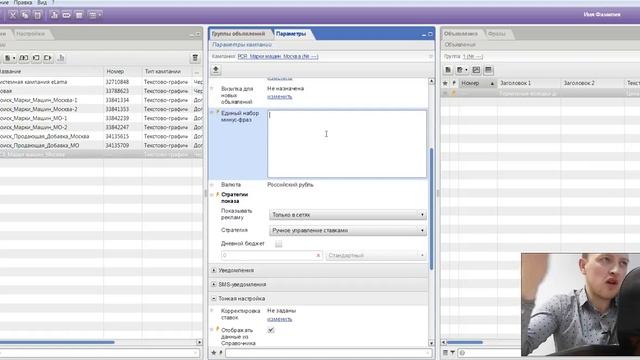Viewport: 640px width, 360px height.
Task: Click the funnel filter icon below ads table
Action: (x=452, y=353)
